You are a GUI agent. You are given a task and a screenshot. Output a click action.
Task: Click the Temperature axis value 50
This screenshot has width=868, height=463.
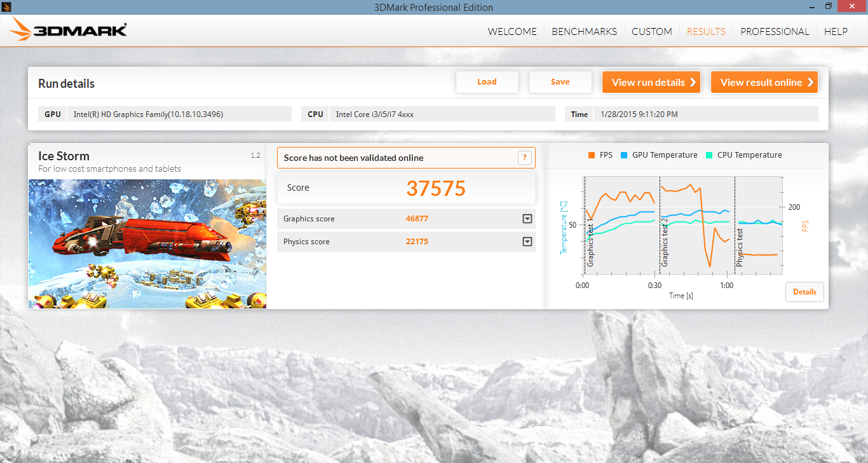pyautogui.click(x=573, y=225)
